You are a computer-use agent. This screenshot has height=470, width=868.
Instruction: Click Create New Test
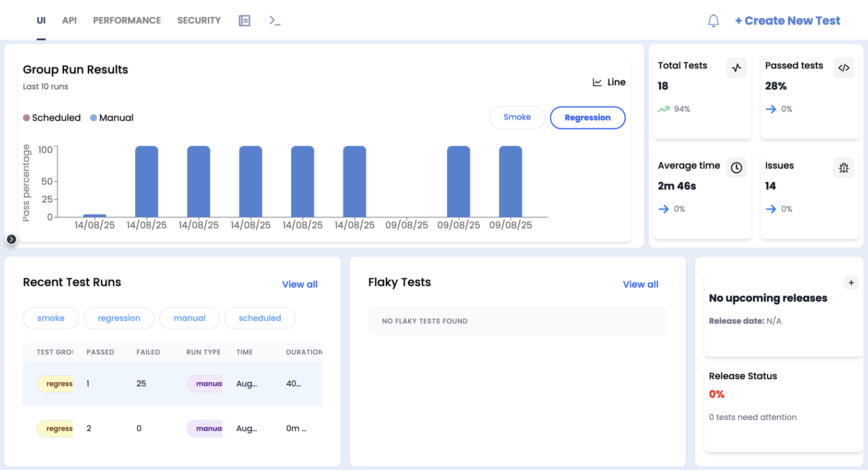(788, 20)
